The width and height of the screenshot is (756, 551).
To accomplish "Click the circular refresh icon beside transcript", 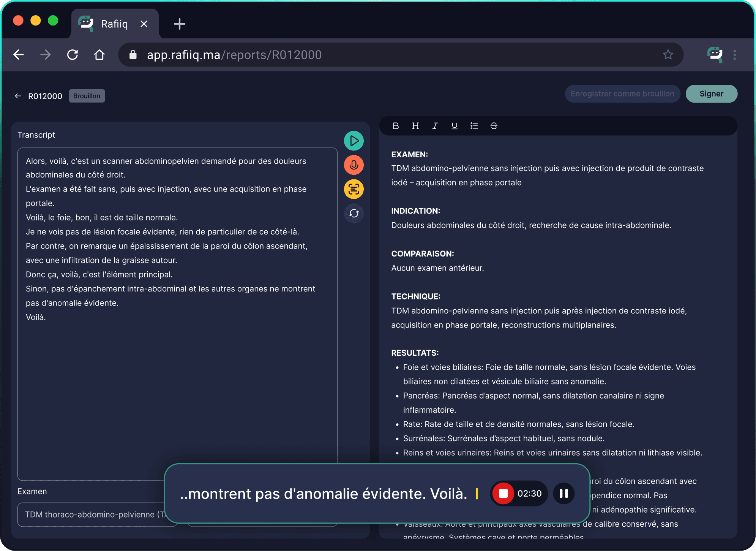I will [x=354, y=214].
